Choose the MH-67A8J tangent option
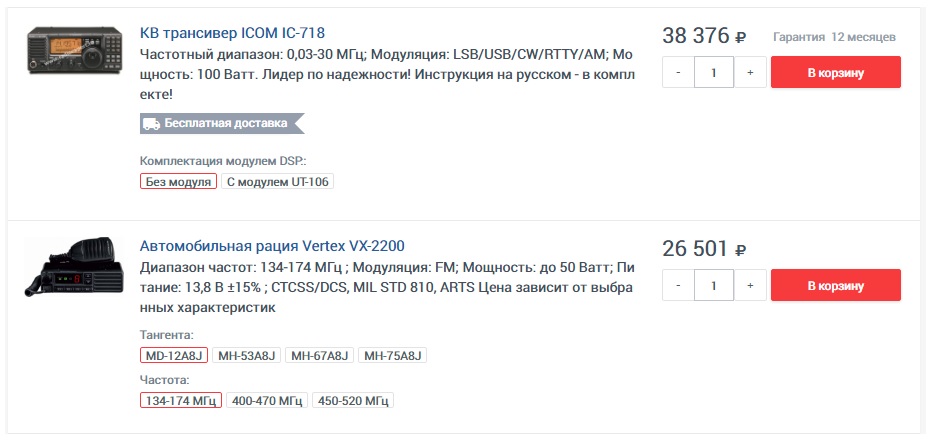Image resolution: width=931 pixels, height=441 pixels. (319, 356)
